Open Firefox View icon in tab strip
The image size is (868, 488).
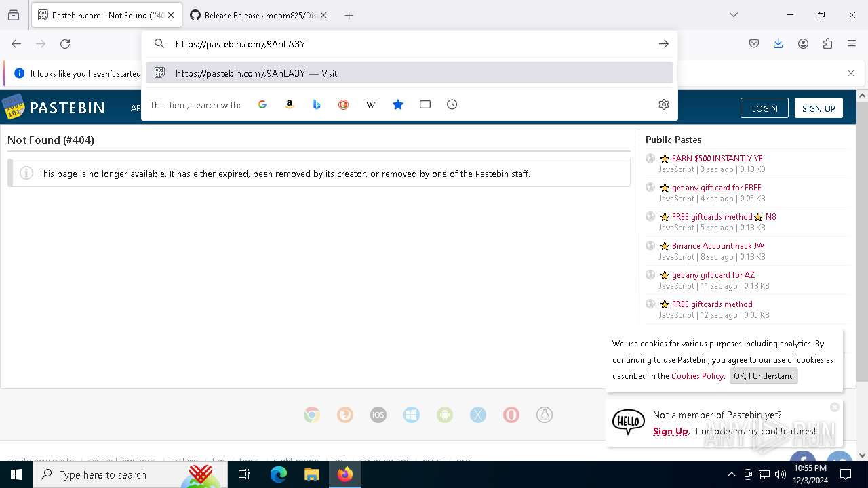[14, 15]
